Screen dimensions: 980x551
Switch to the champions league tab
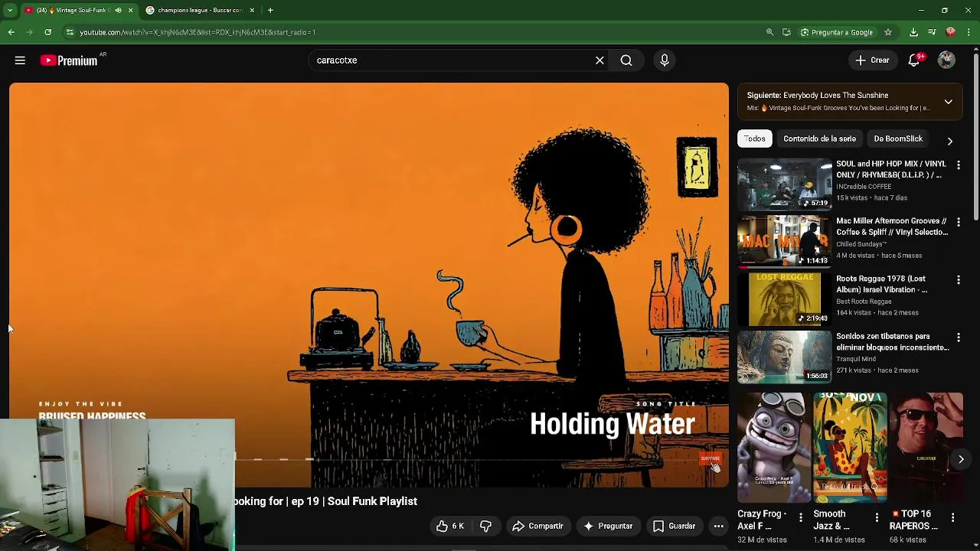click(x=200, y=10)
